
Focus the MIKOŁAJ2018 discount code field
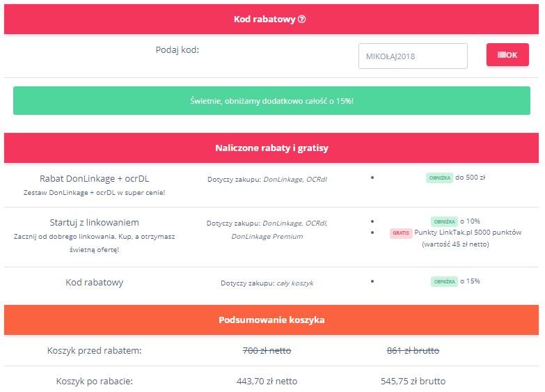coord(413,56)
